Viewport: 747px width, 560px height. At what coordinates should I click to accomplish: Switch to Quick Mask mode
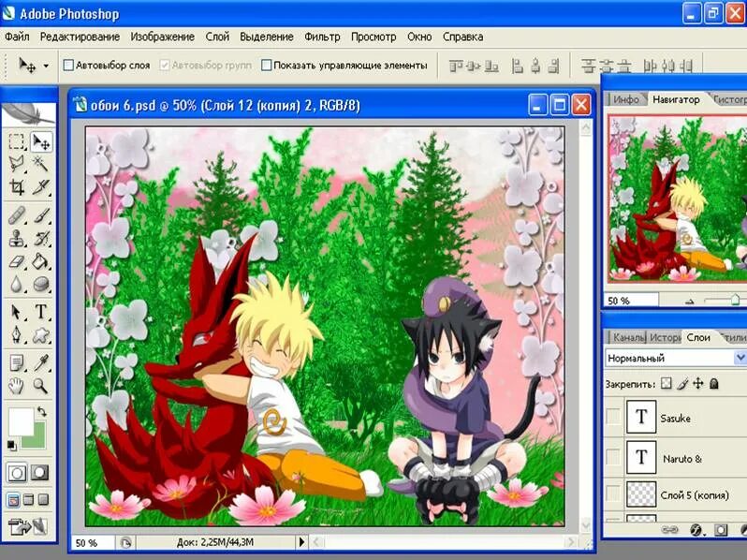[x=40, y=473]
